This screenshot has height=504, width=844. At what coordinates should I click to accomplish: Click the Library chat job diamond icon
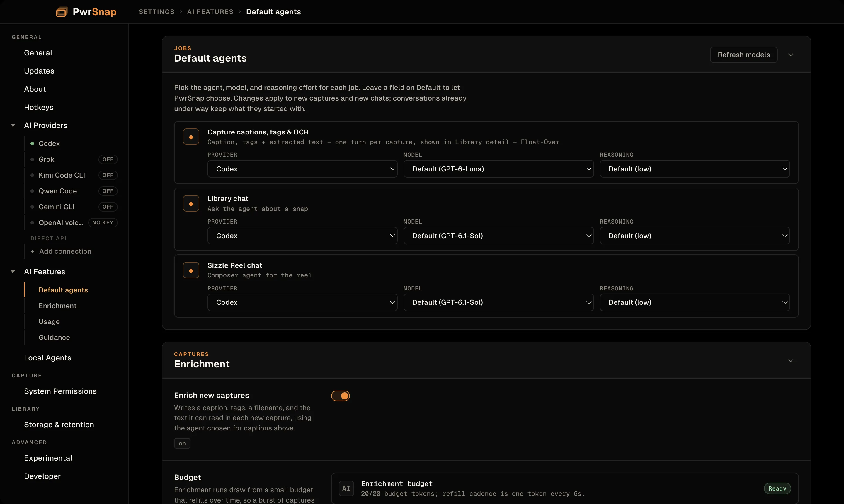[191, 203]
